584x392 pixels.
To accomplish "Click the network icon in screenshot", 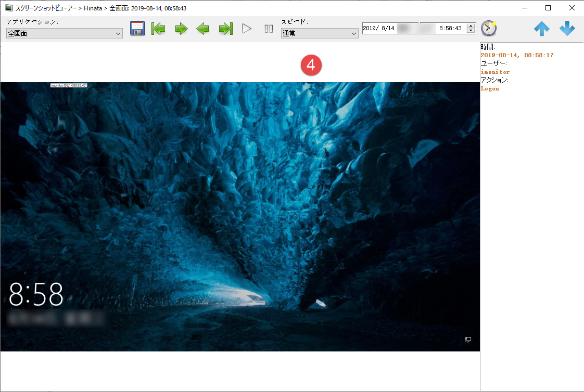I will (x=468, y=339).
